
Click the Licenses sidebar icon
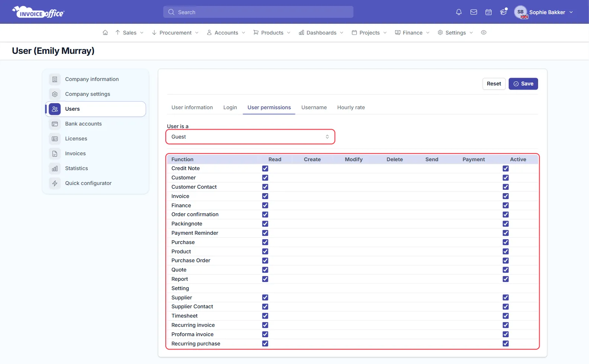click(55, 139)
